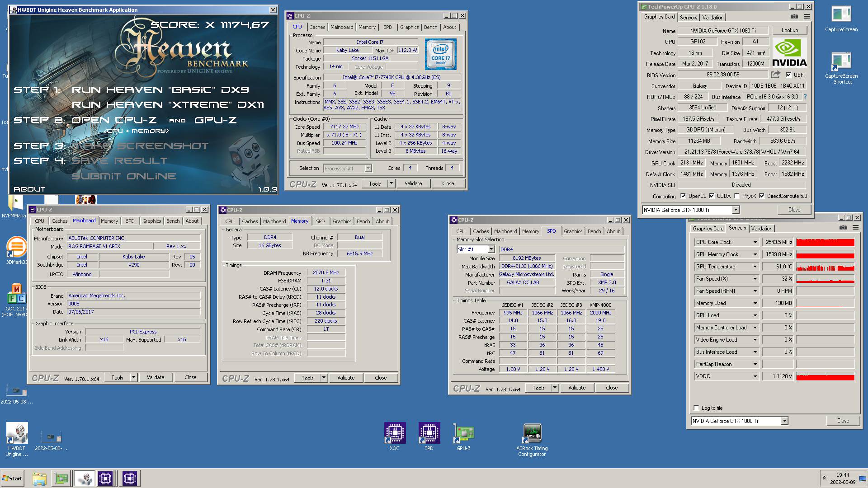Click the Intel Core i7 logo in CPU-Z
This screenshot has width=868, height=488.
coord(441,54)
